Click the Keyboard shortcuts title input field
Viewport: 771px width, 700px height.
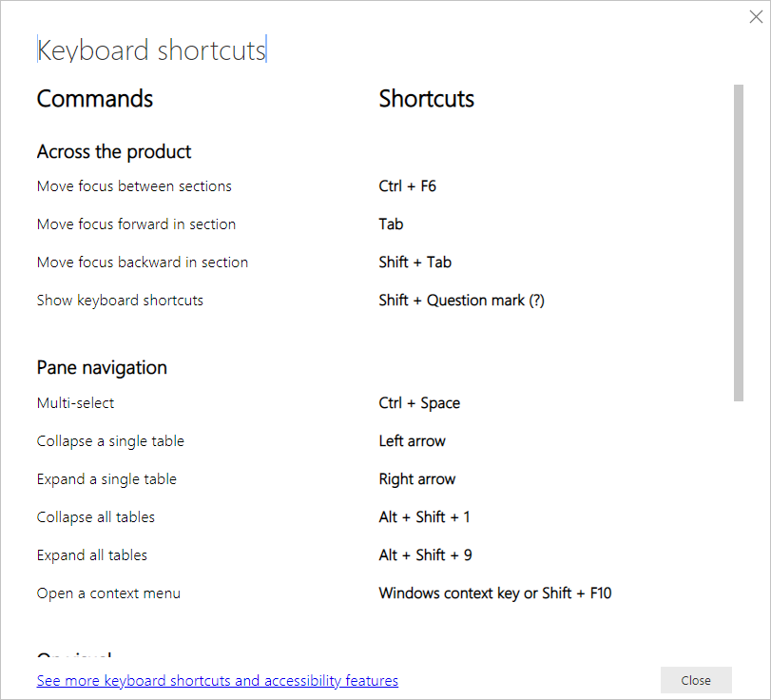pos(151,49)
